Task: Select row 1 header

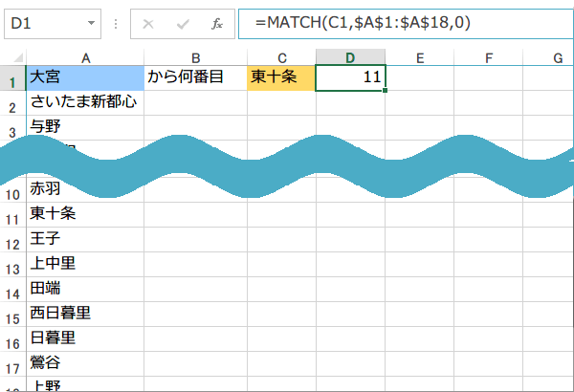Action: tap(12, 78)
